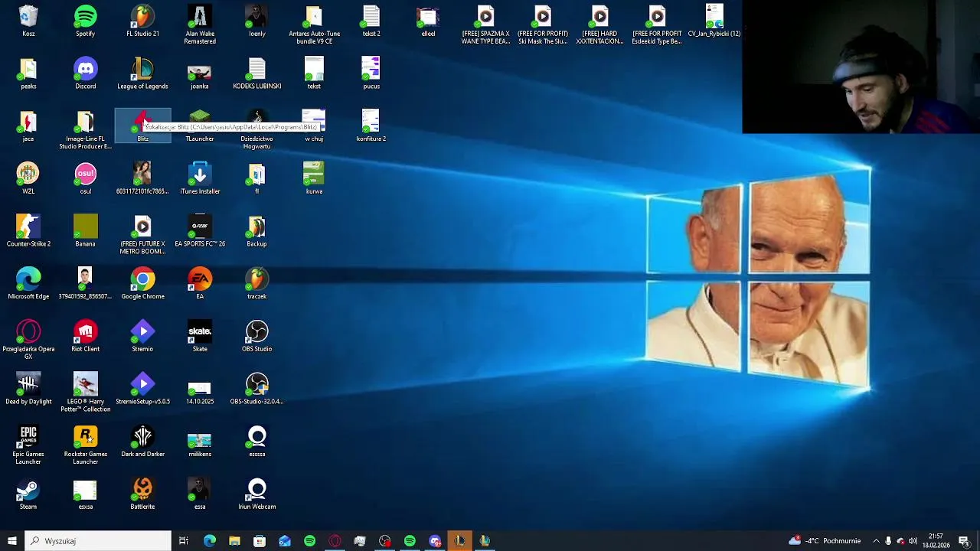This screenshot has width=980, height=551.
Task: Select the Banana desktop icon
Action: 85,231
